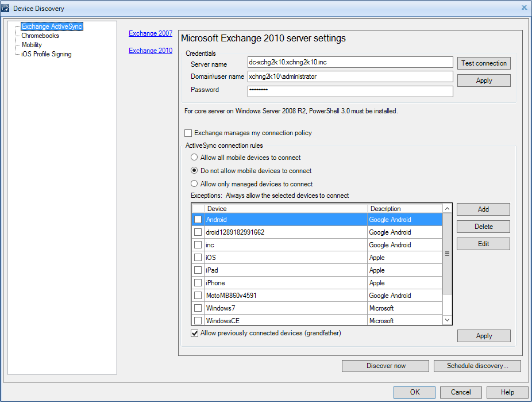Check the MotoMB860v4591 checkbox
The image size is (532, 402).
click(198, 296)
